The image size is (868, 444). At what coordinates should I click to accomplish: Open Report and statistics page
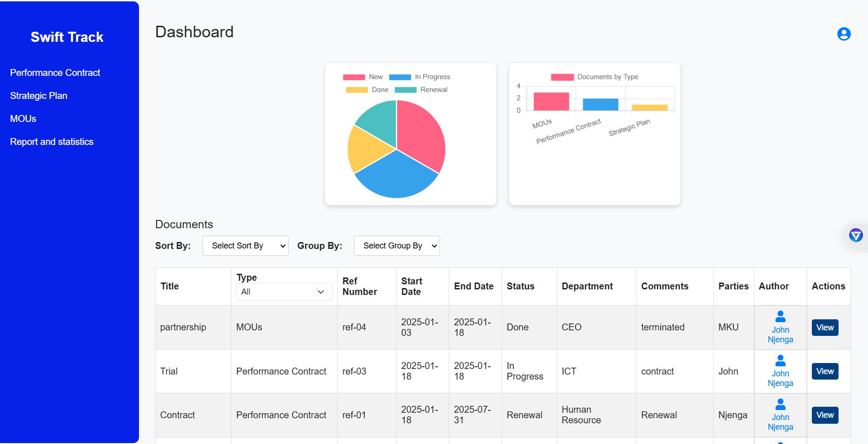point(52,142)
